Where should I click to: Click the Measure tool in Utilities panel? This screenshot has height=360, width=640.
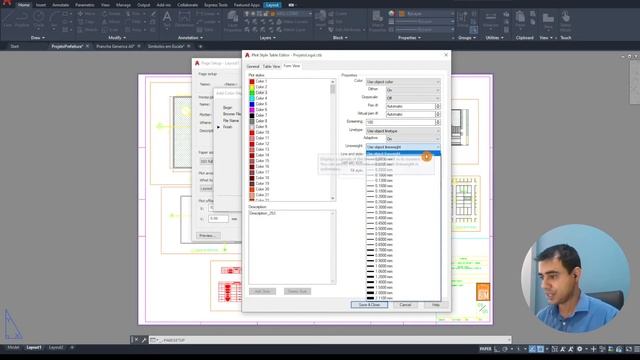pos(491,19)
